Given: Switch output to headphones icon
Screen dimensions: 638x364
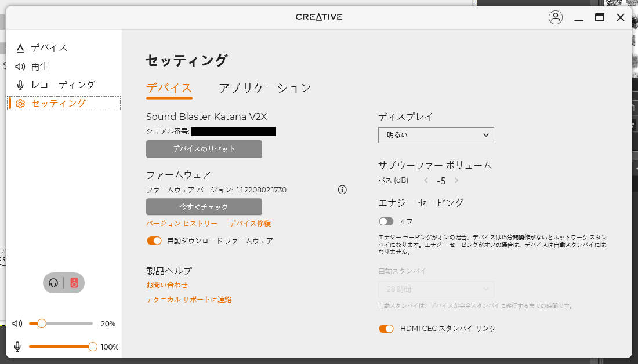Looking at the screenshot, I should tap(53, 283).
